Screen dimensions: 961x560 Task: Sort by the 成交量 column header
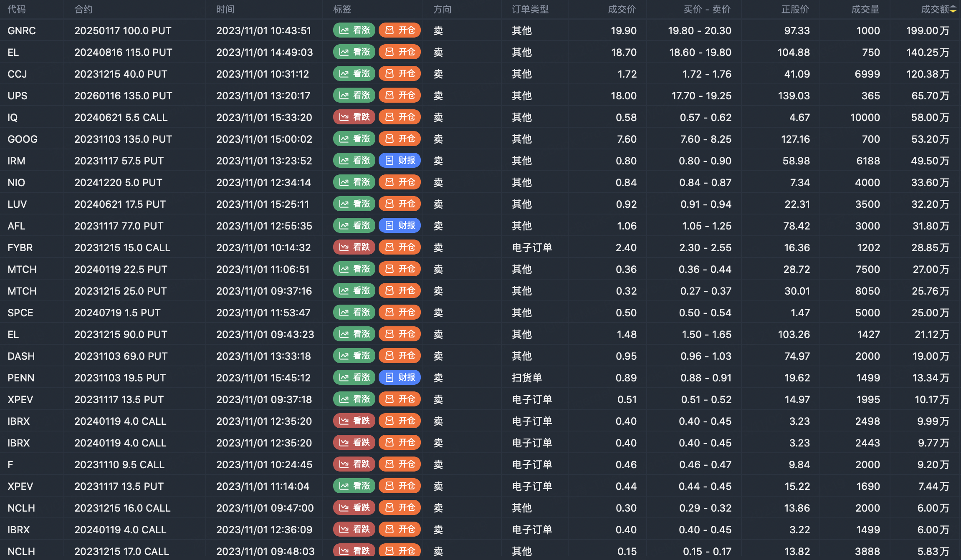865,10
